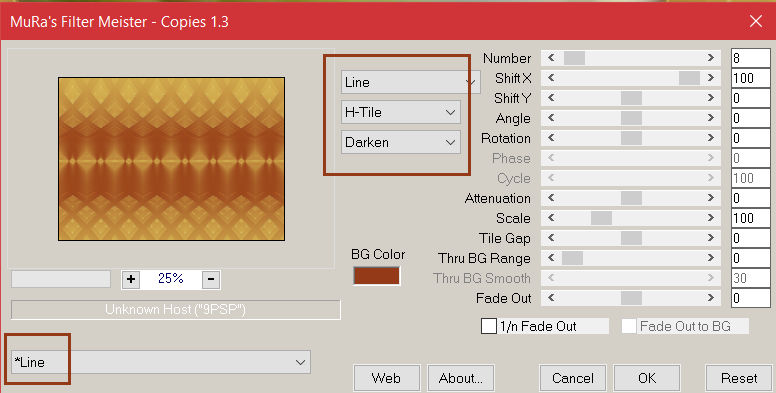Click the OK button
776x393 pixels.
647,378
